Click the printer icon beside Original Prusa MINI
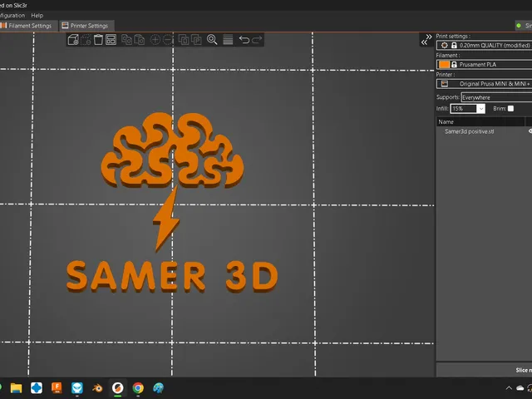This screenshot has width=532, height=399. click(445, 84)
